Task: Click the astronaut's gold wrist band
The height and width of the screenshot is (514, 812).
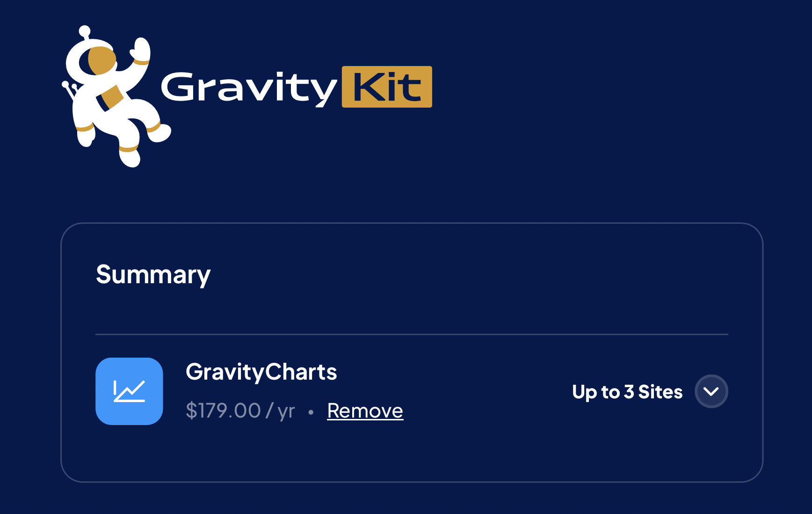Action: pyautogui.click(x=140, y=61)
